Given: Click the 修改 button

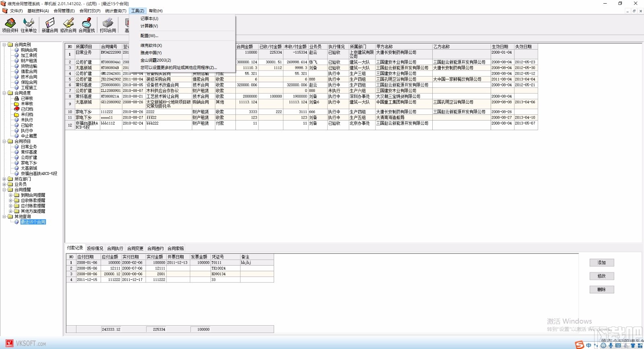Looking at the screenshot, I should tap(602, 276).
